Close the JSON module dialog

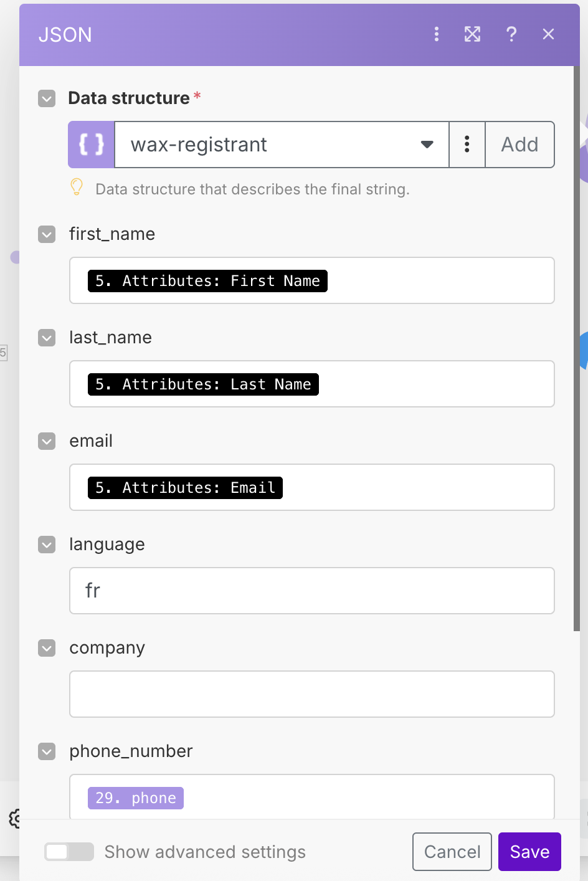(x=548, y=34)
